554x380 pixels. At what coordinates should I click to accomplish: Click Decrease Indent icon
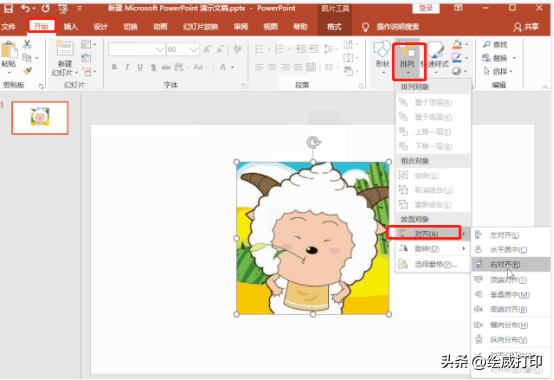[x=301, y=49]
